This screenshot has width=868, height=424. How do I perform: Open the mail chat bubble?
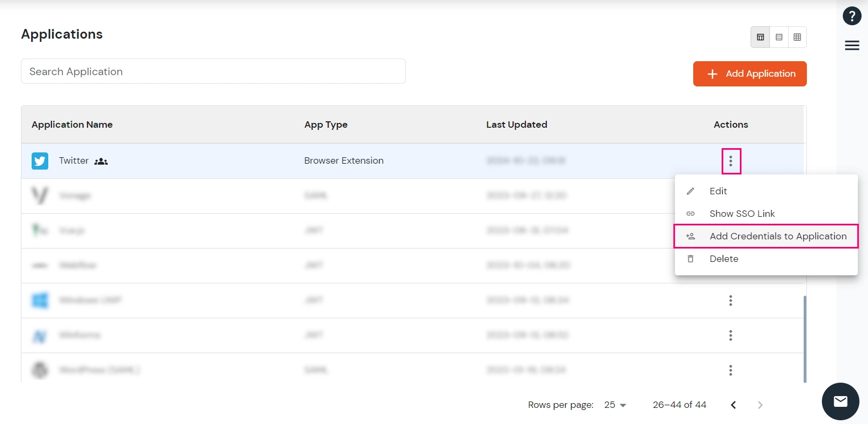841,401
